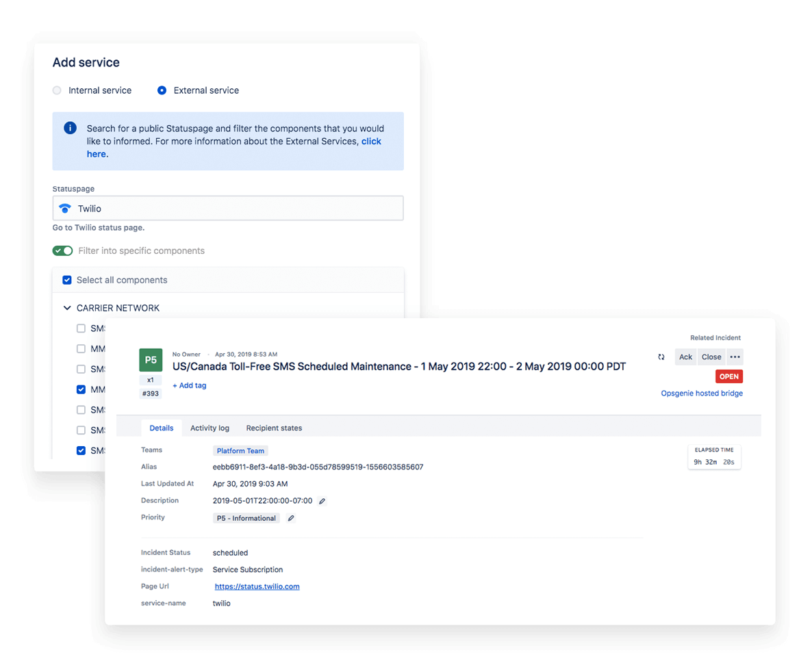Uncheck Select all components
Image resolution: width=812 pixels, height=672 pixels.
[66, 280]
